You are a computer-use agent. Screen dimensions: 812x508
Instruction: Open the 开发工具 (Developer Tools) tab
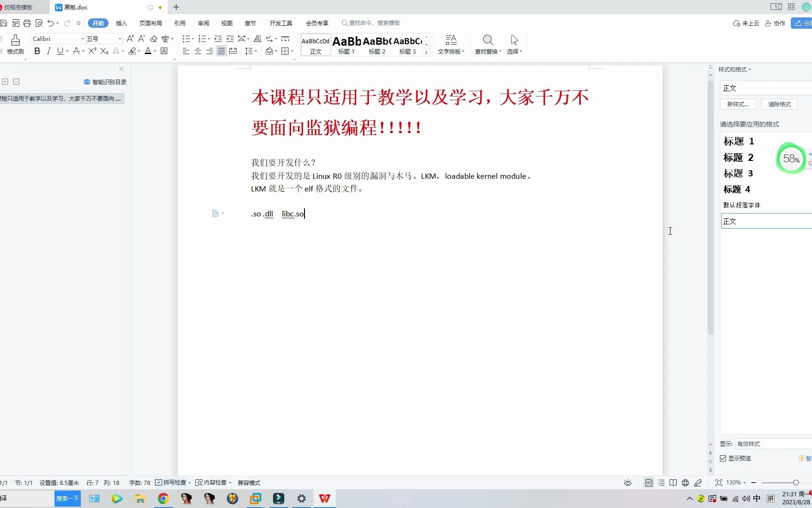[281, 23]
